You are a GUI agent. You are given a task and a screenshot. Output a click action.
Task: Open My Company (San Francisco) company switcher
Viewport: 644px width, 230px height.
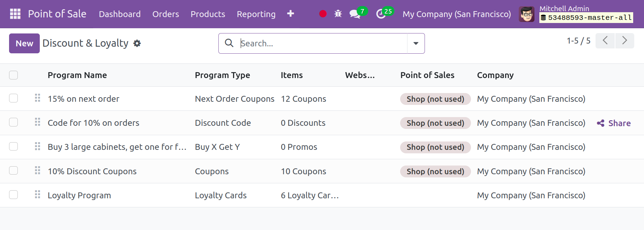(456, 14)
